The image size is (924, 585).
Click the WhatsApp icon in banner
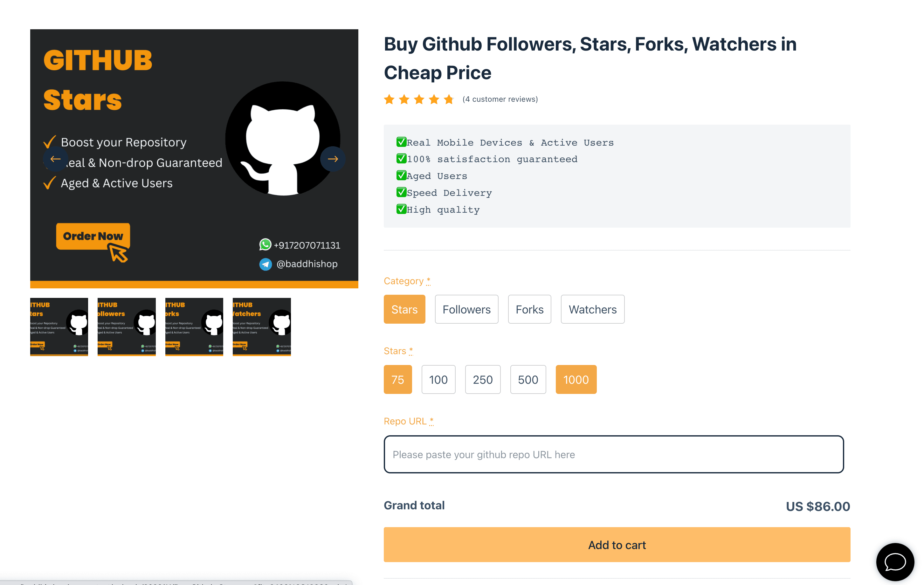pos(265,244)
